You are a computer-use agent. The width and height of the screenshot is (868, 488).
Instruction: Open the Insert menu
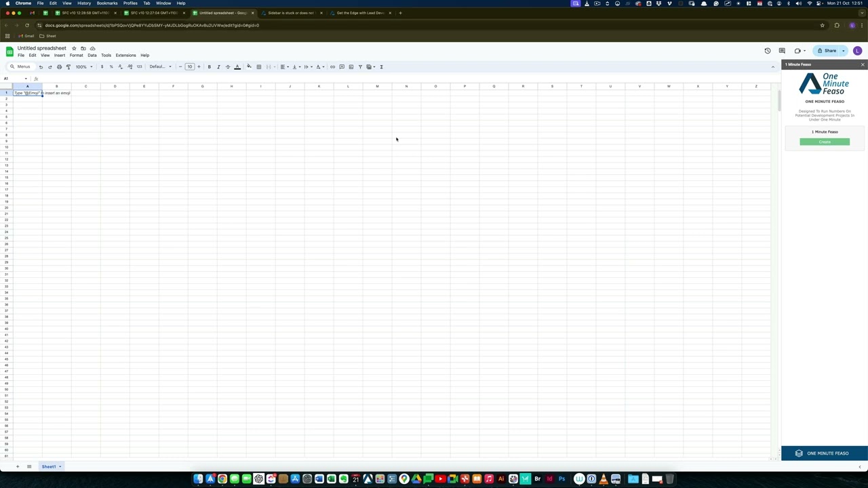point(60,55)
